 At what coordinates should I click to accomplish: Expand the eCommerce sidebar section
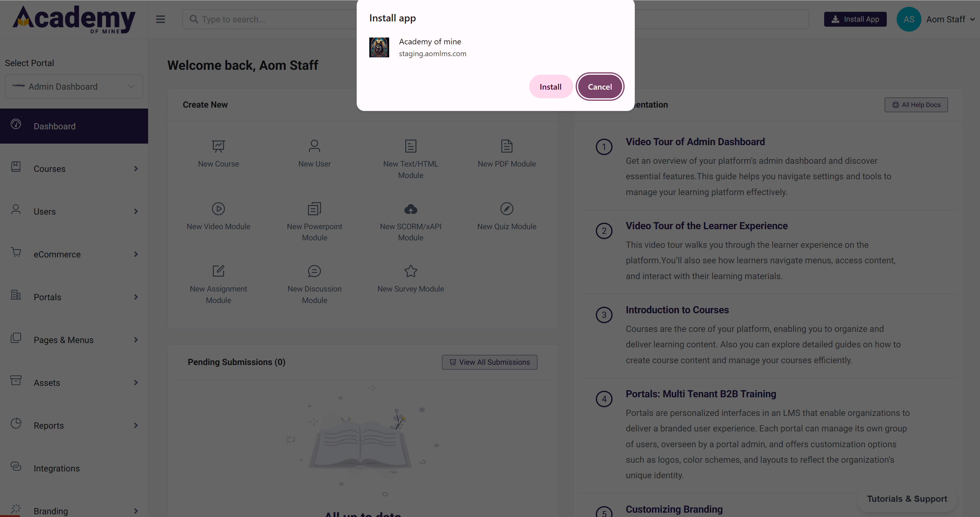point(74,254)
